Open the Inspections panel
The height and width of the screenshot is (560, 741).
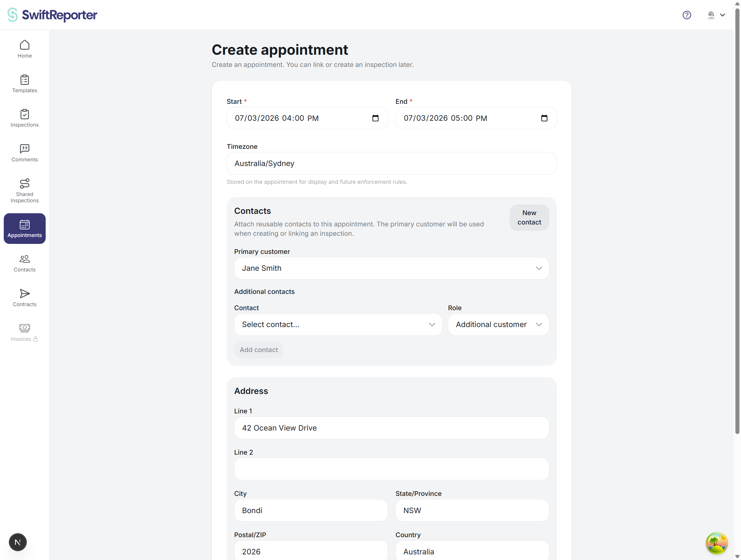(24, 118)
